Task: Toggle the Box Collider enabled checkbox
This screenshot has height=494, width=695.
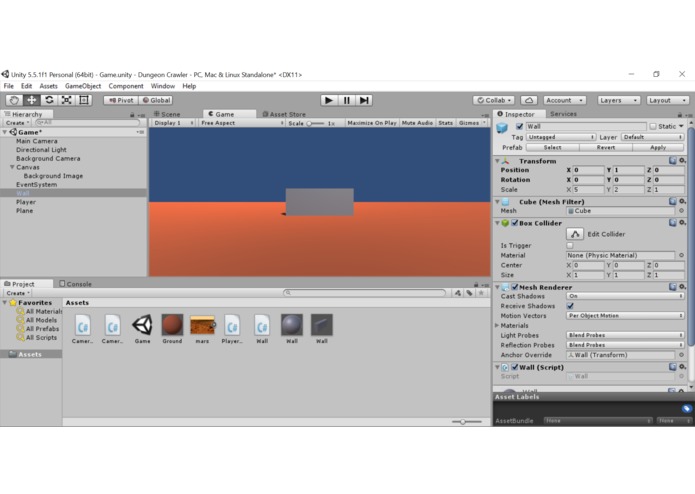Action: [515, 223]
